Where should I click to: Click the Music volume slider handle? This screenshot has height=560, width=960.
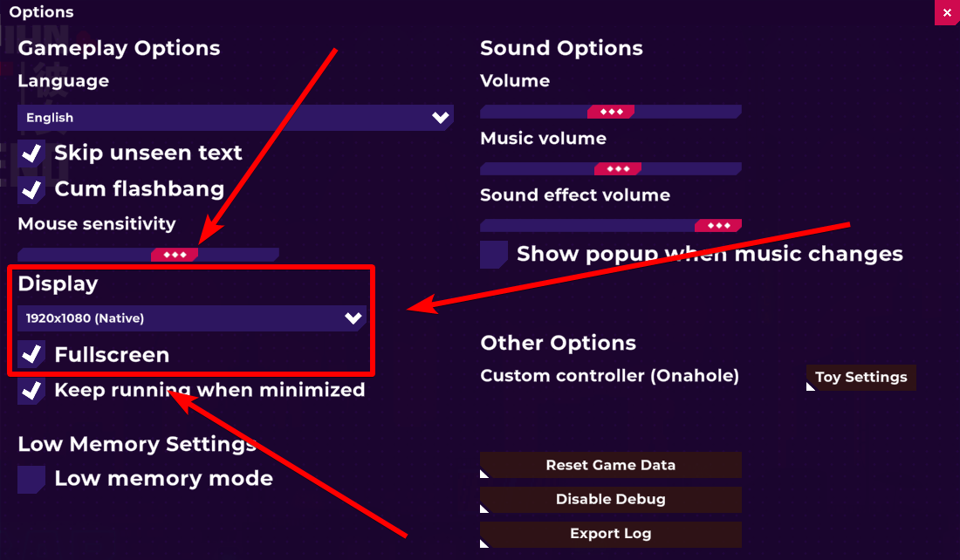618,168
